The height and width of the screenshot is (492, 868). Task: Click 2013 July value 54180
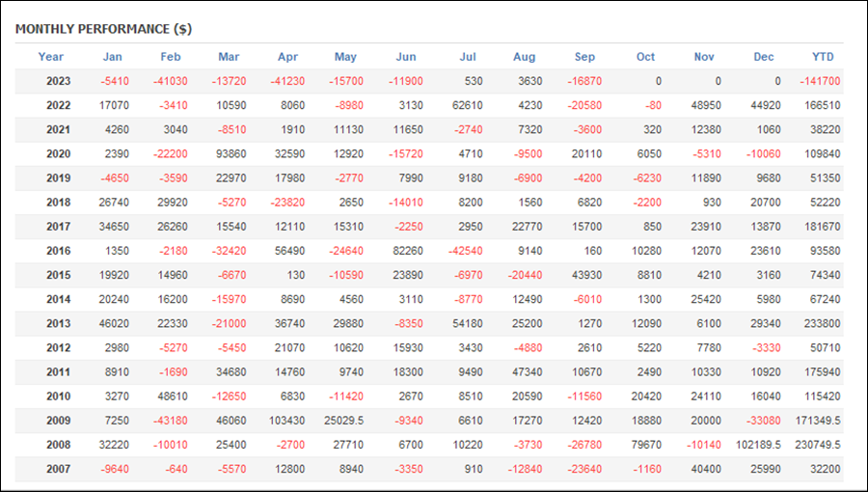click(x=468, y=324)
